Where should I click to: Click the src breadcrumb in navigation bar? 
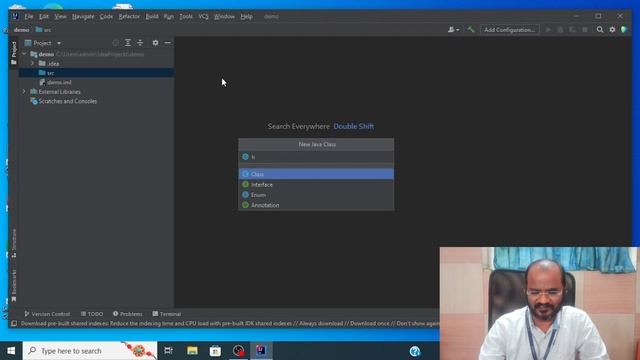[43, 30]
